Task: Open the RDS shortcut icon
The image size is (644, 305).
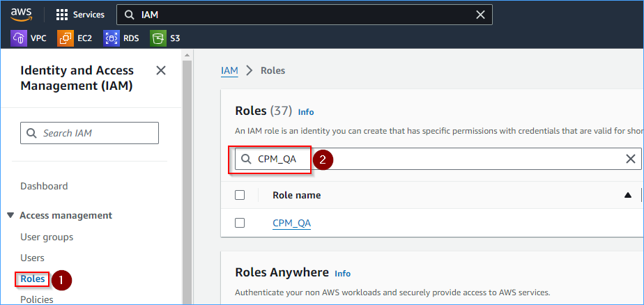Action: (x=112, y=38)
